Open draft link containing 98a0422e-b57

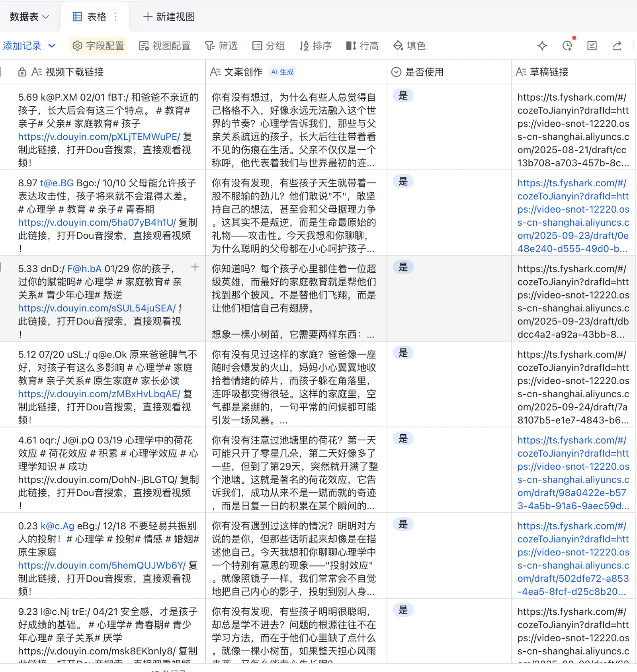pyautogui.click(x=573, y=473)
